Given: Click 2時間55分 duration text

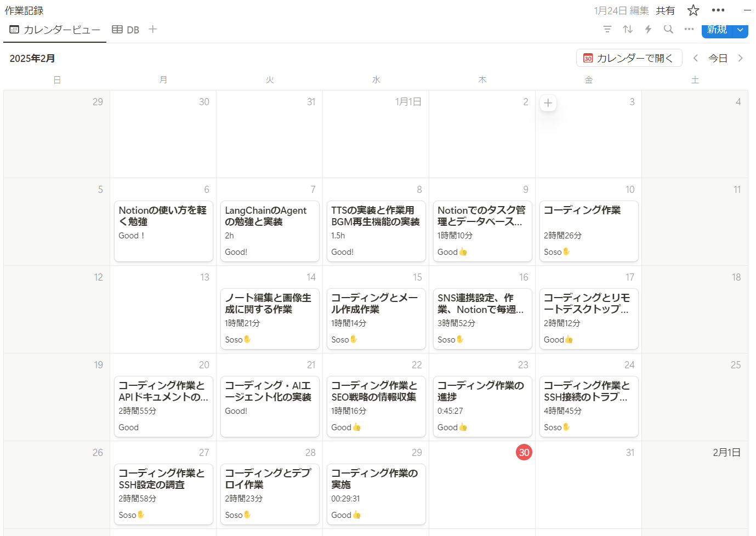Looking at the screenshot, I should pyautogui.click(x=137, y=410).
